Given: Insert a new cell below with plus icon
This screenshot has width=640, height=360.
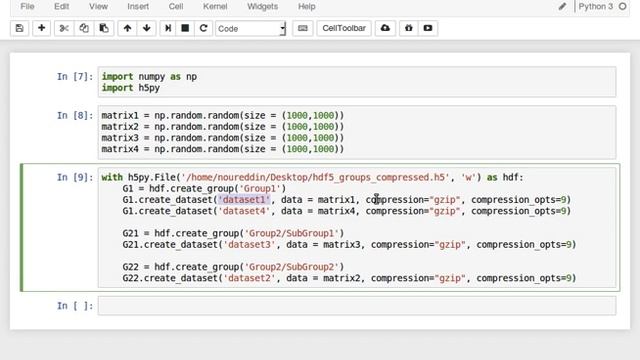Looking at the screenshot, I should coord(41,28).
